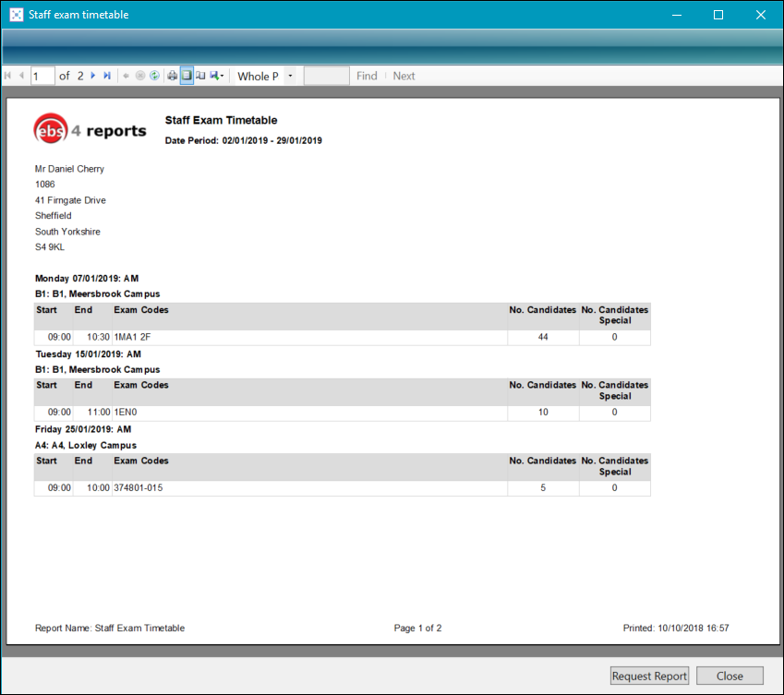Jump to last page of report

click(x=107, y=76)
